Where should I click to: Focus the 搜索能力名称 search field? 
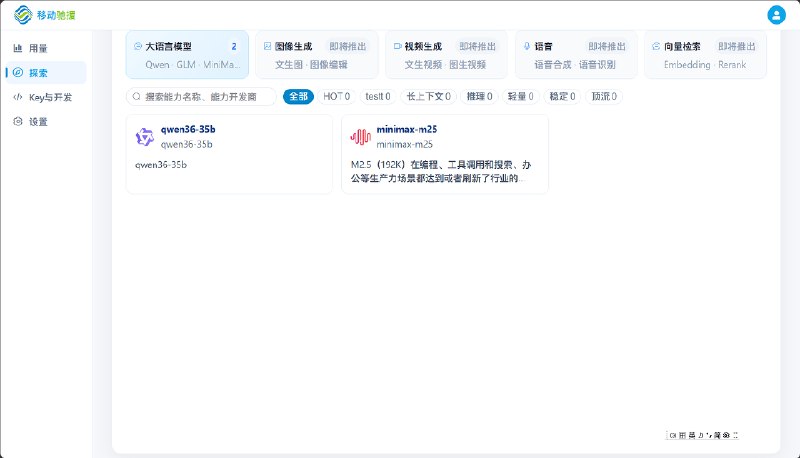(x=201, y=96)
